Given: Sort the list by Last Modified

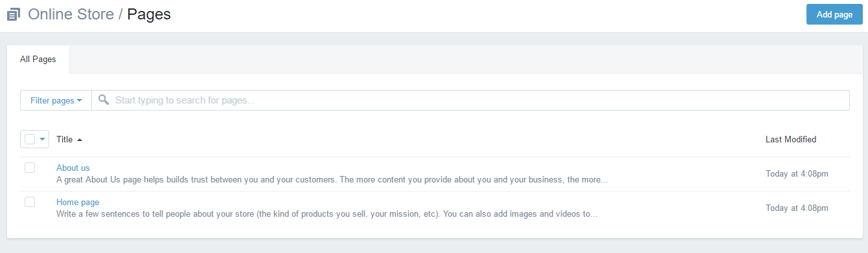Looking at the screenshot, I should (x=791, y=139).
